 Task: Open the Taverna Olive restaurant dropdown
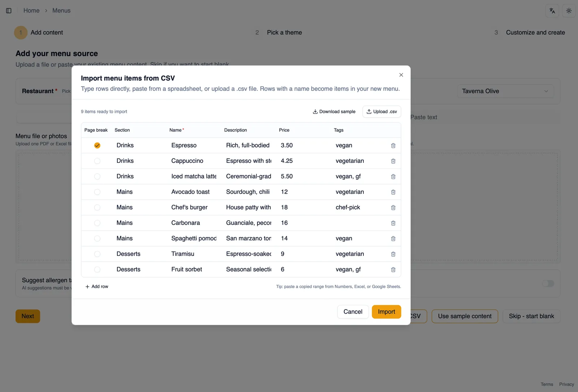tap(505, 91)
